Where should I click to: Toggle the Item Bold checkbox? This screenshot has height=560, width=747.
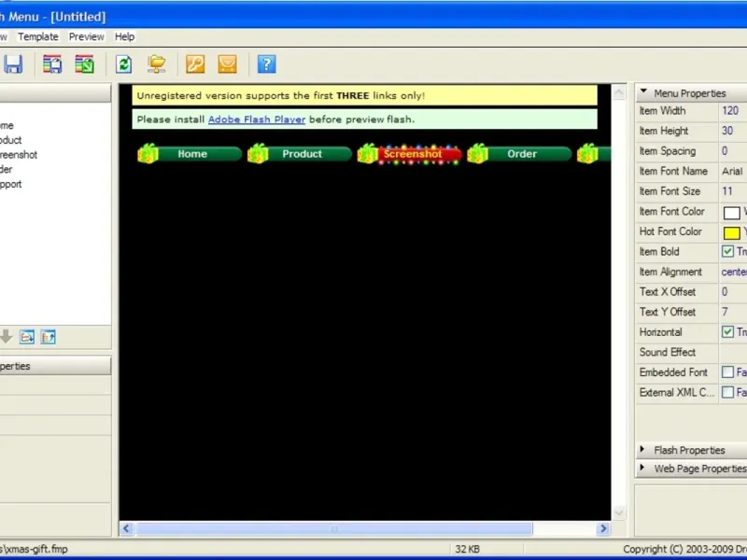[x=727, y=251]
